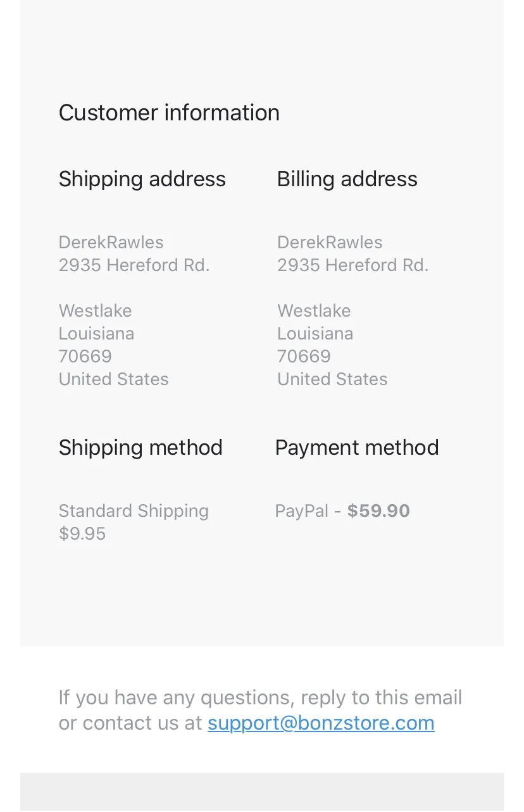This screenshot has height=812, width=524.
Task: Select the shipping name DerekRawles
Action: [111, 243]
